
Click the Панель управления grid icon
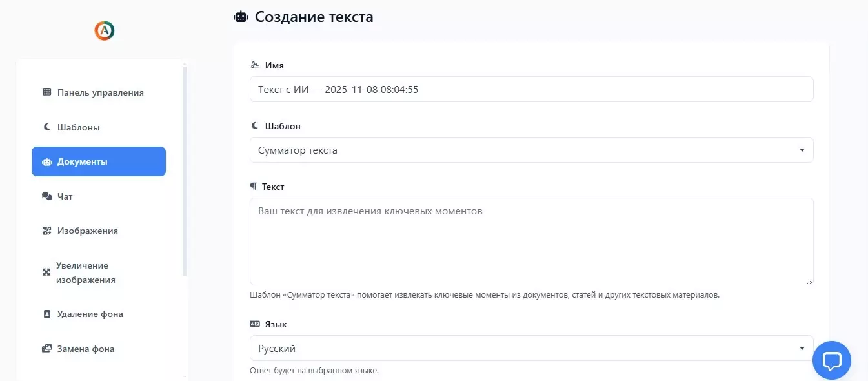point(46,92)
